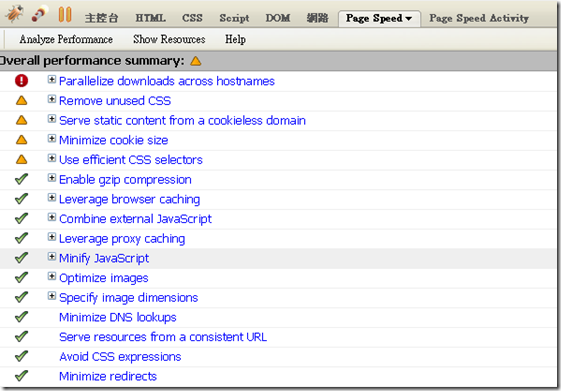Click green check beside Minimize DNS lookups
561x391 pixels.
pyautogui.click(x=21, y=317)
